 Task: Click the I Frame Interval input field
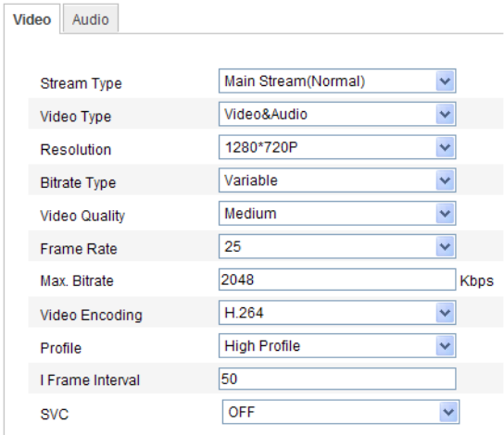(x=337, y=379)
